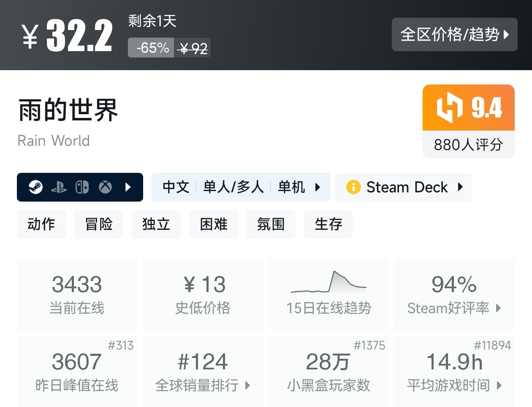Toggle the 生存 tag filter

point(328,224)
